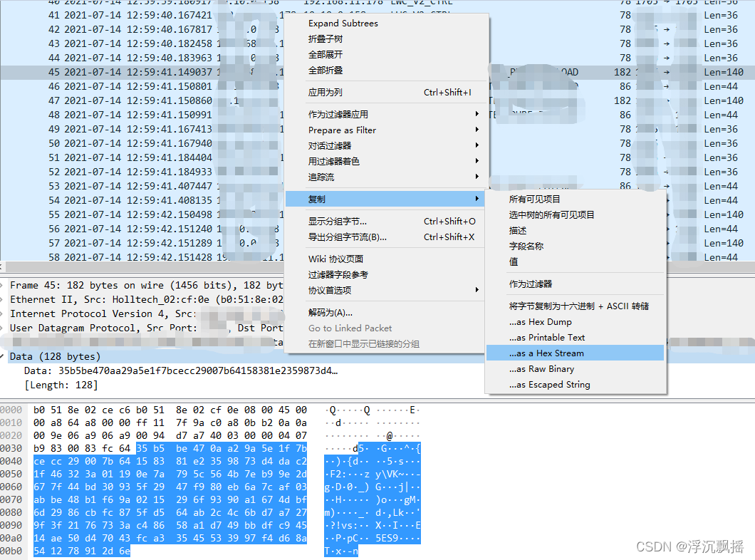Select packet row 50

377,143
